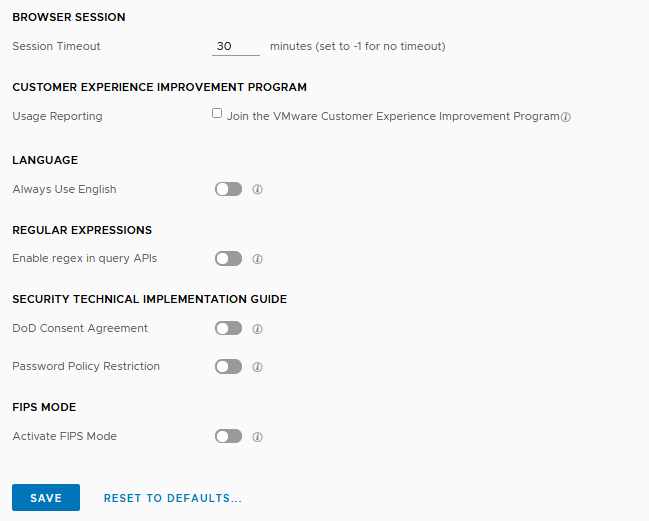Select the Activate FIPS Mode label
Screen dimensions: 649x521
click(x=65, y=436)
